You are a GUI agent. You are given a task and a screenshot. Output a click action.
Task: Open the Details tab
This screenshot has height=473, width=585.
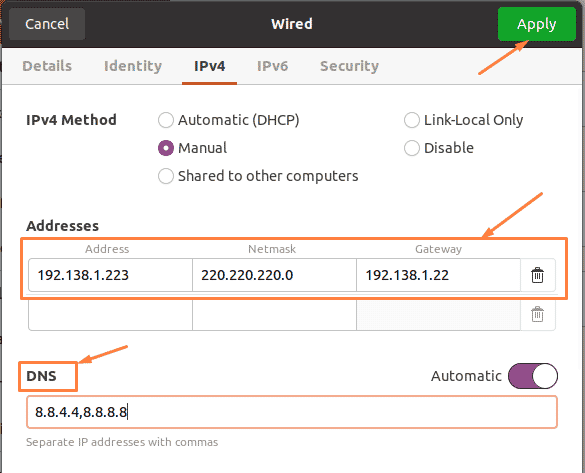pos(47,66)
